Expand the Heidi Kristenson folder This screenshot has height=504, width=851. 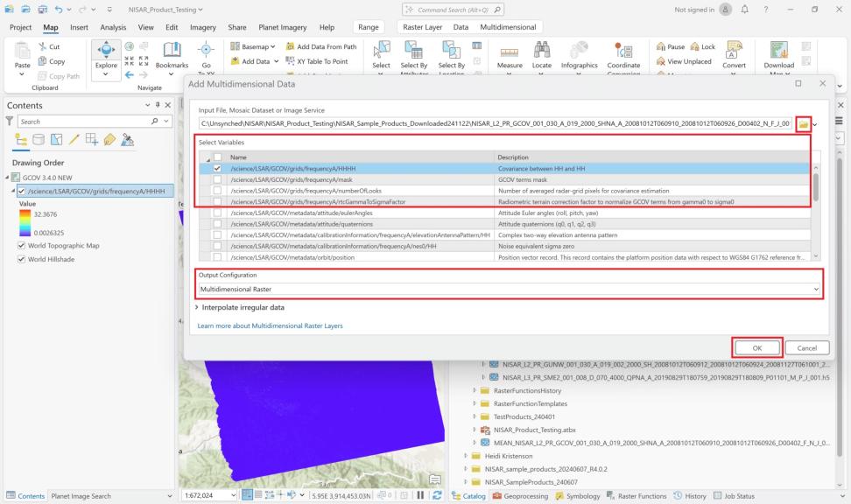click(466, 456)
